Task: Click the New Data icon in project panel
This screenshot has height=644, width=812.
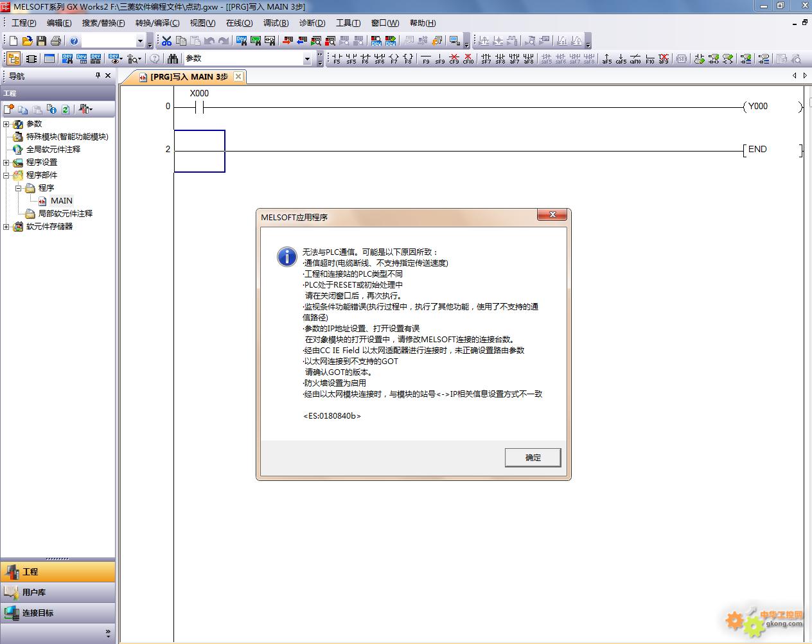Action: 9,109
